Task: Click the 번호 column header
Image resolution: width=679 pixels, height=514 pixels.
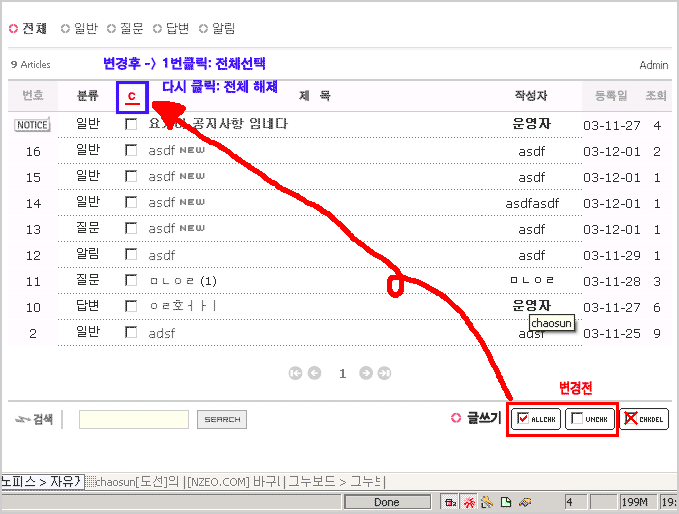Action: pos(33,95)
